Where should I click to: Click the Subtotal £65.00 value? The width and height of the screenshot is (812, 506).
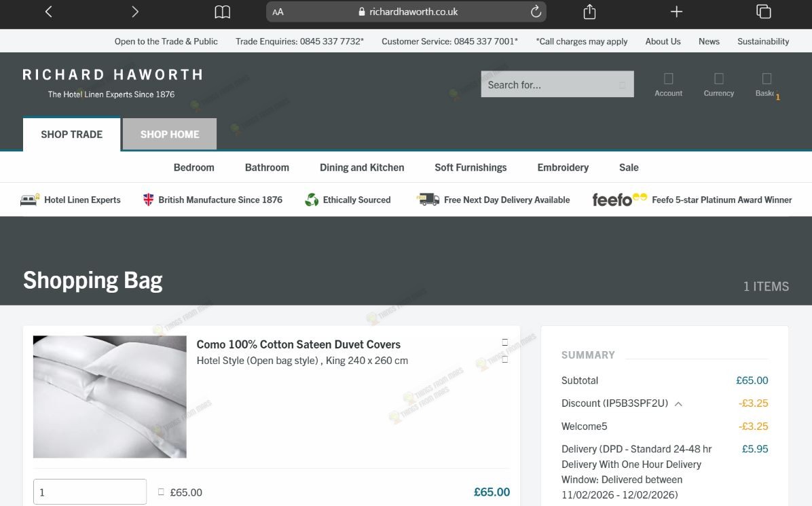pyautogui.click(x=752, y=380)
